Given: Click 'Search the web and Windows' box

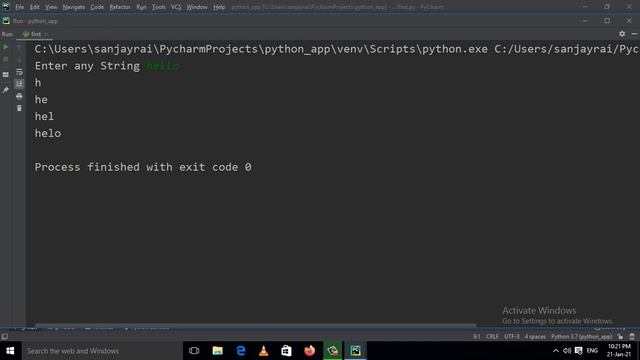Looking at the screenshot, I should click(x=102, y=351).
